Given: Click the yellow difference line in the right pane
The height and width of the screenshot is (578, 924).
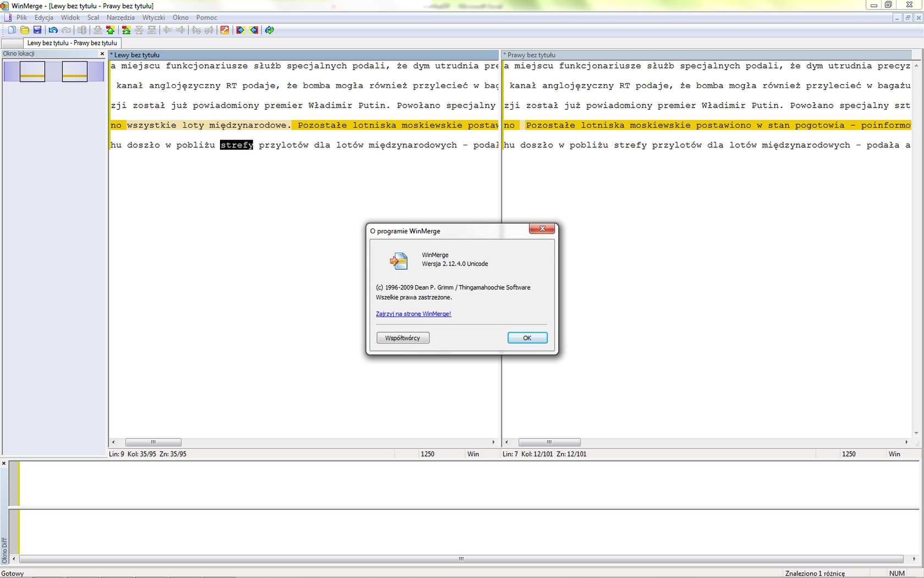Looking at the screenshot, I should click(x=707, y=126).
